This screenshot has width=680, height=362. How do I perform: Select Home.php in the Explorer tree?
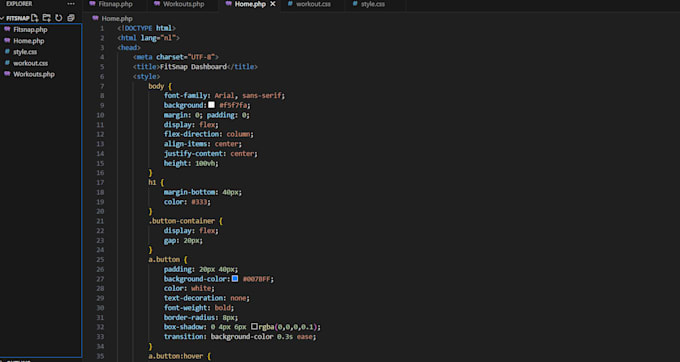pyautogui.click(x=29, y=41)
